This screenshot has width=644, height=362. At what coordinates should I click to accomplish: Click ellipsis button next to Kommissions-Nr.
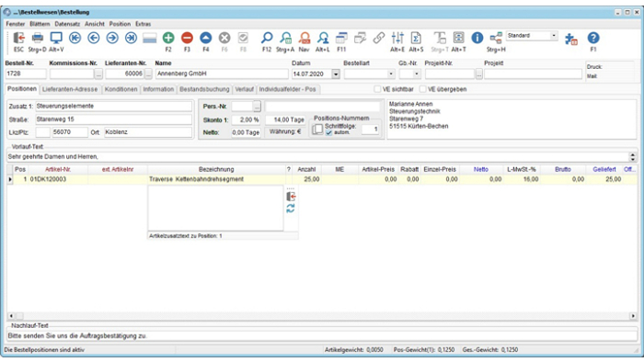pos(98,74)
